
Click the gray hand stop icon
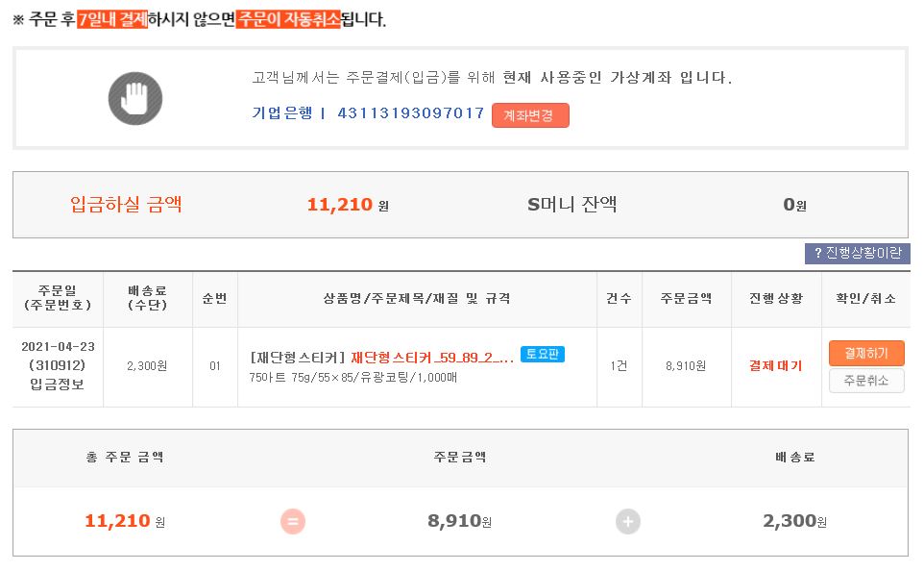pyautogui.click(x=135, y=98)
